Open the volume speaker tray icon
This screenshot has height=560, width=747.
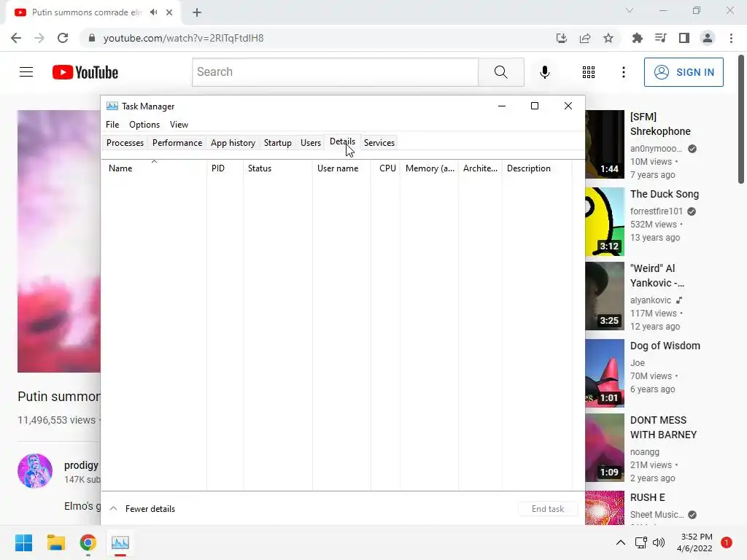[x=659, y=542]
